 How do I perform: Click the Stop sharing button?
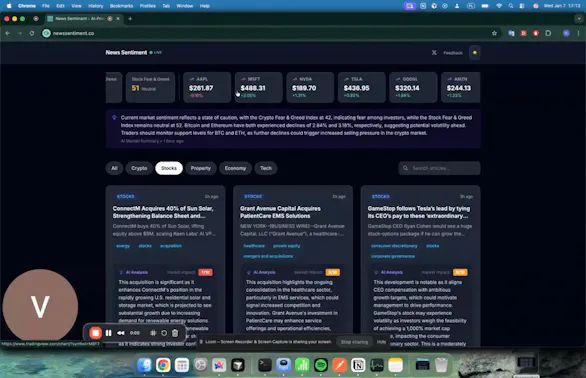coord(354,342)
